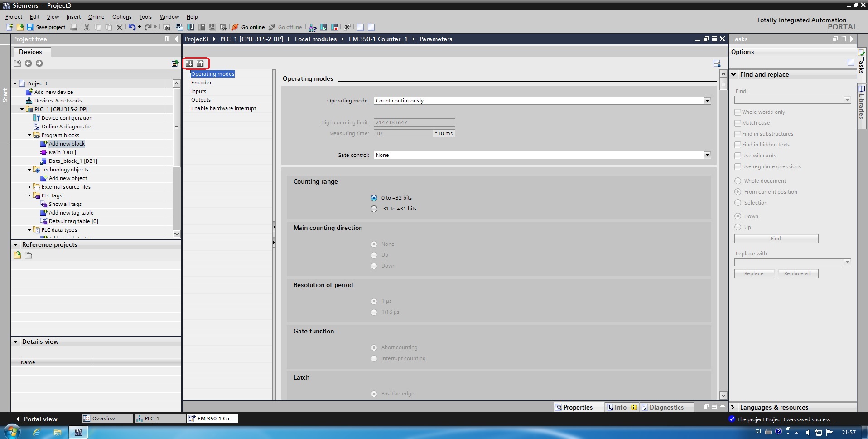Tick Find in hidden texts checkbox

[x=738, y=145]
